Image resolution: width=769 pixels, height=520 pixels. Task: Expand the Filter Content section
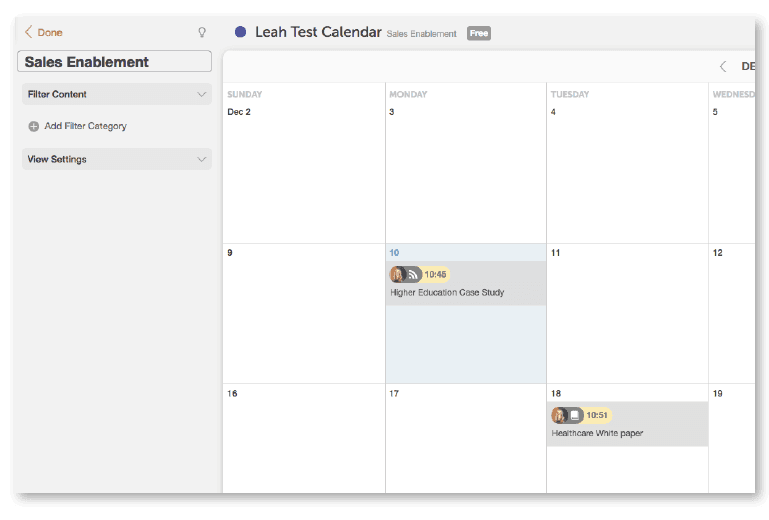117,94
